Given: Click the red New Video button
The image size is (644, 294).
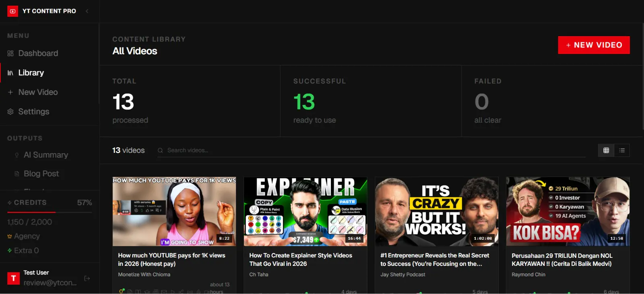Looking at the screenshot, I should [594, 45].
